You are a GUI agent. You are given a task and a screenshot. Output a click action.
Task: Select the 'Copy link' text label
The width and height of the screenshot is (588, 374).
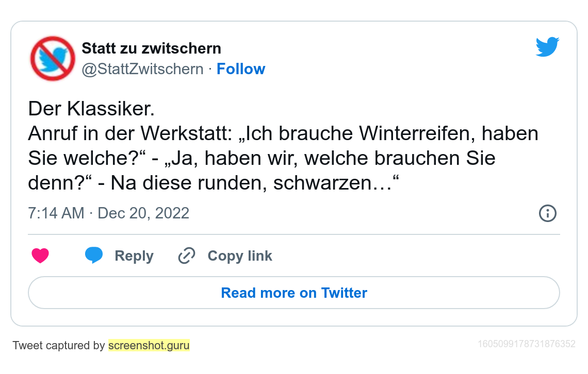[x=240, y=256]
